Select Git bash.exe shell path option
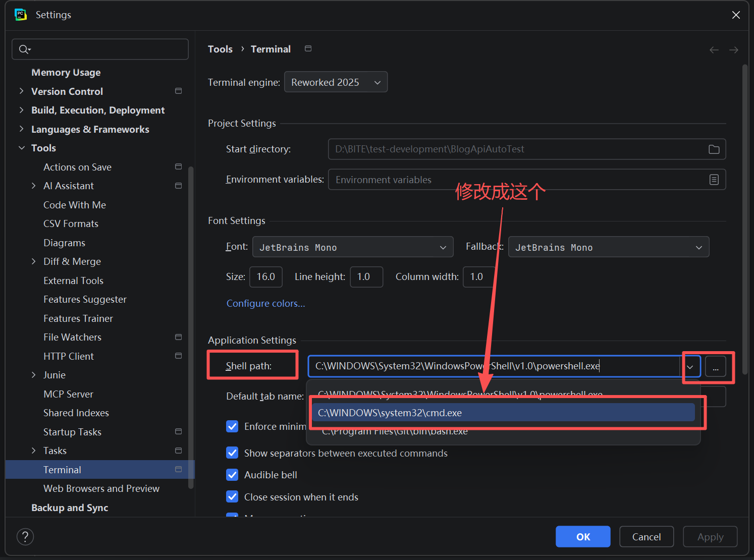 (x=503, y=431)
